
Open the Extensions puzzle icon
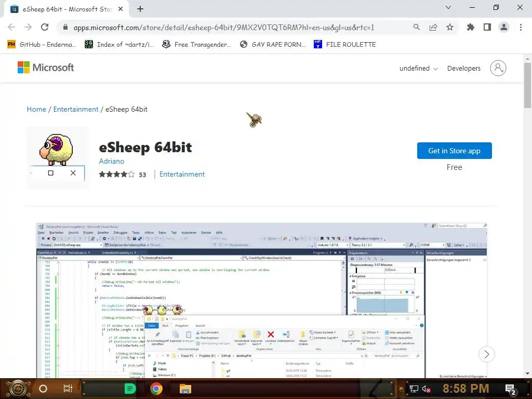(470, 27)
